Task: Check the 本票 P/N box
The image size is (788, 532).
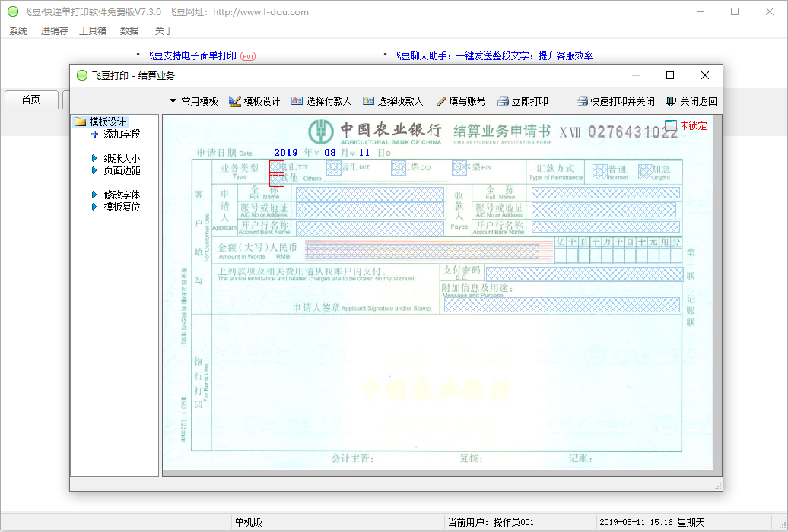Action: point(459,168)
